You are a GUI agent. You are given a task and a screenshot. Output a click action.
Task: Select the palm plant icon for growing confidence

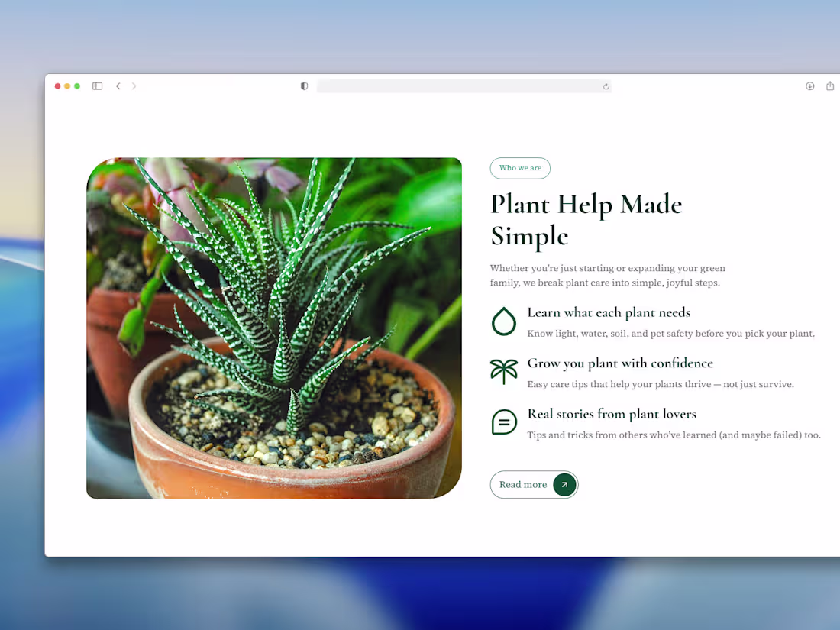[504, 372]
